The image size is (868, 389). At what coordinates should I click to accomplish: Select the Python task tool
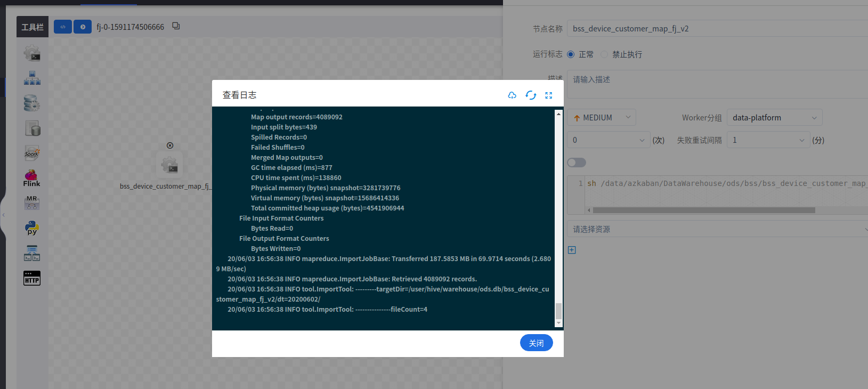tap(32, 228)
